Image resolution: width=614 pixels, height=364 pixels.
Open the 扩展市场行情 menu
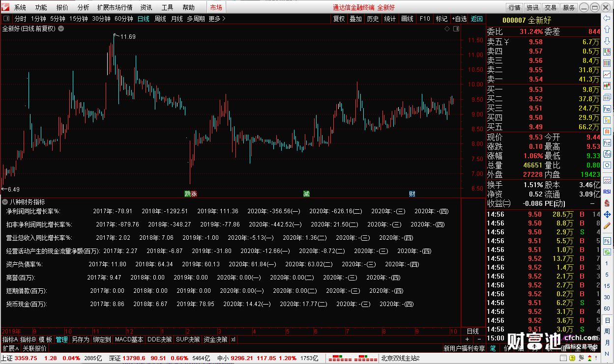[115, 7]
